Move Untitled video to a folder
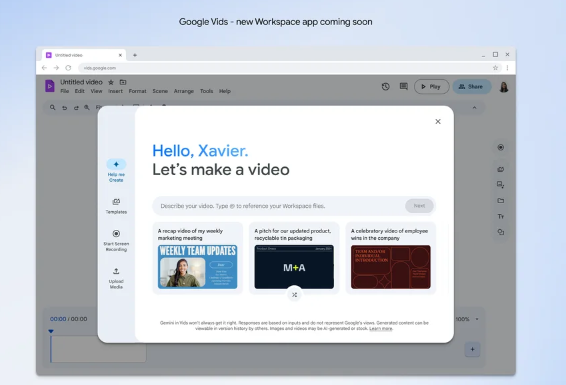Screen dimensions: 566x385 coord(123,82)
